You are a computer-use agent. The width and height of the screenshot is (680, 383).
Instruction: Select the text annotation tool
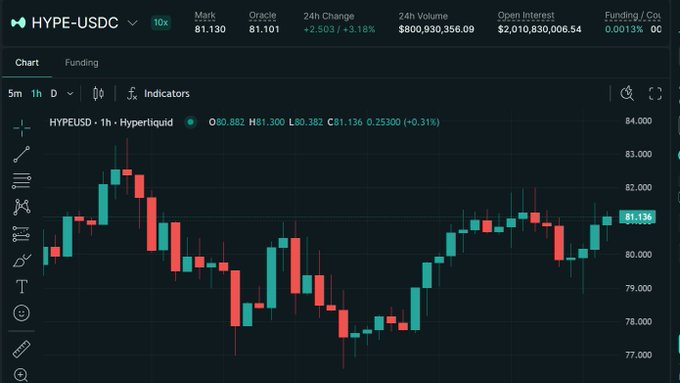coord(22,287)
